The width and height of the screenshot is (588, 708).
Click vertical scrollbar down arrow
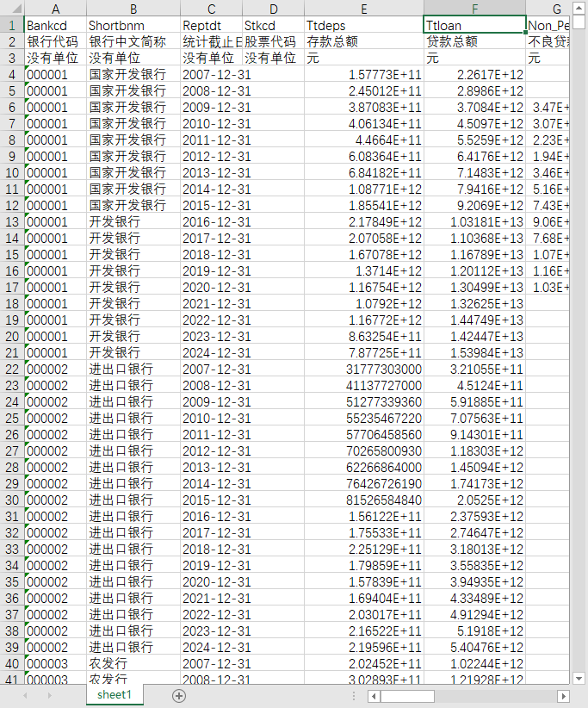(578, 678)
